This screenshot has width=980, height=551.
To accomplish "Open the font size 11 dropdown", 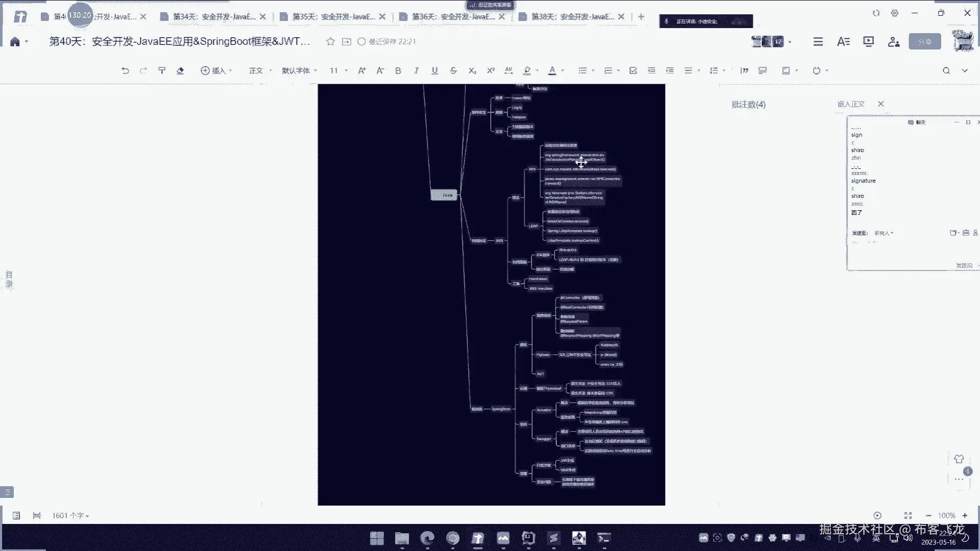I will (x=338, y=71).
